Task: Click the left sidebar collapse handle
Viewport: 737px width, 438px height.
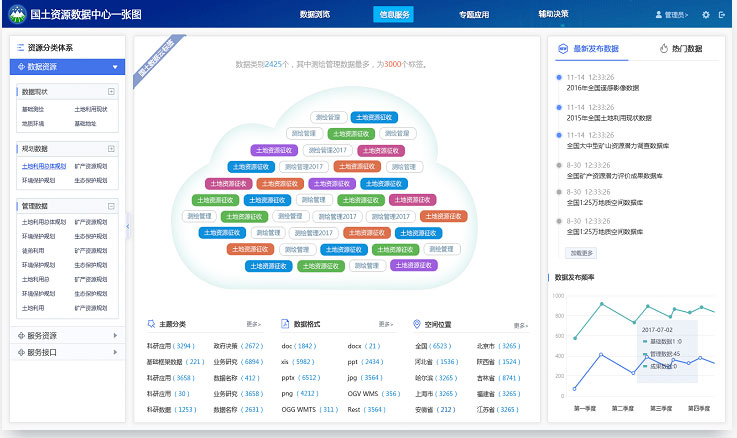Action: pos(128,228)
